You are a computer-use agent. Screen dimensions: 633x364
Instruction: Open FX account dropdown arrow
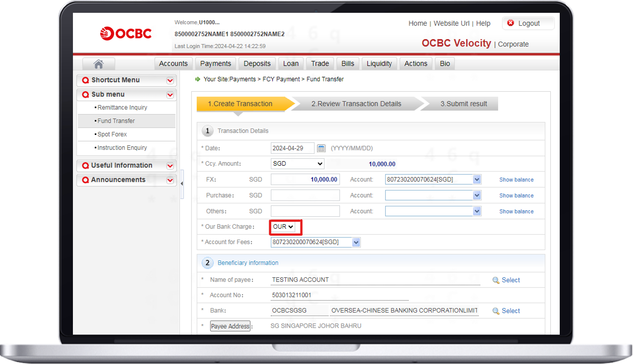[x=477, y=179]
